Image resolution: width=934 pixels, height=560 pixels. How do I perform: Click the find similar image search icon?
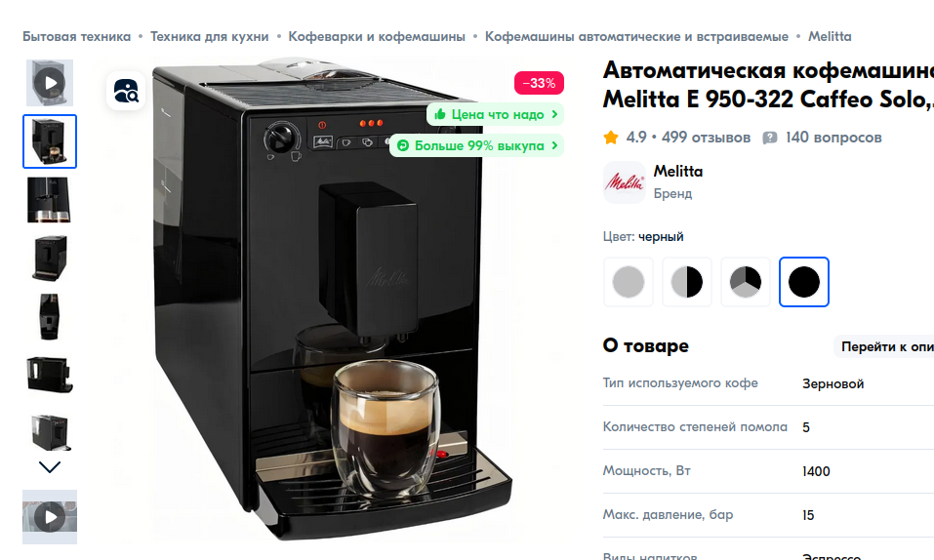coord(126,91)
